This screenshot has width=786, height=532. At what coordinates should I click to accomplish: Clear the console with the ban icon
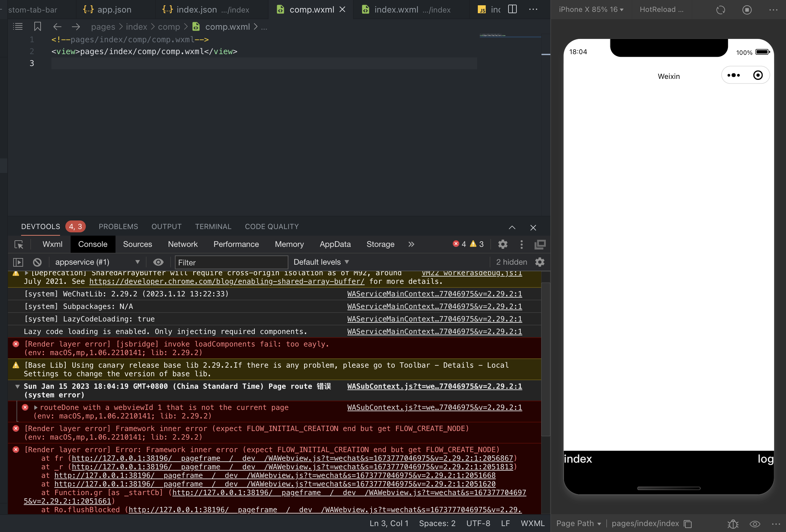[37, 262]
